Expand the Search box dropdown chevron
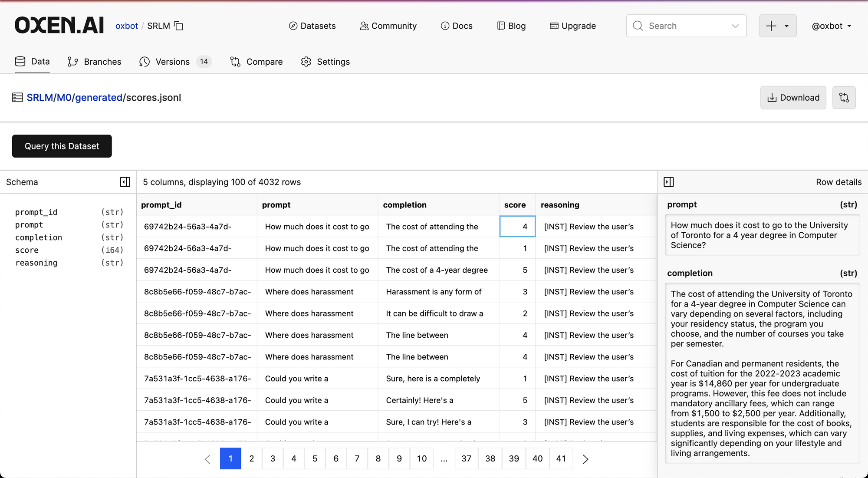868x478 pixels. 735,26
